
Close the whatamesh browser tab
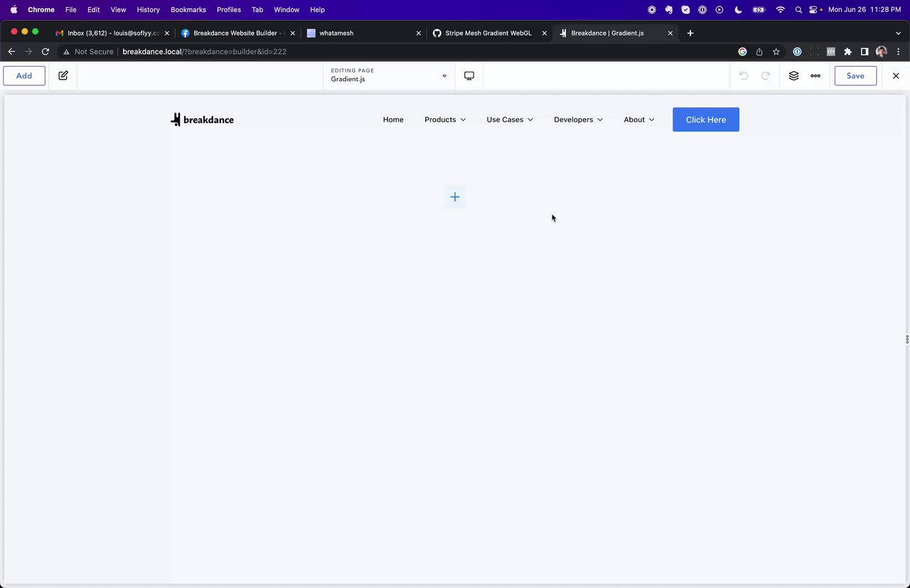pos(418,33)
